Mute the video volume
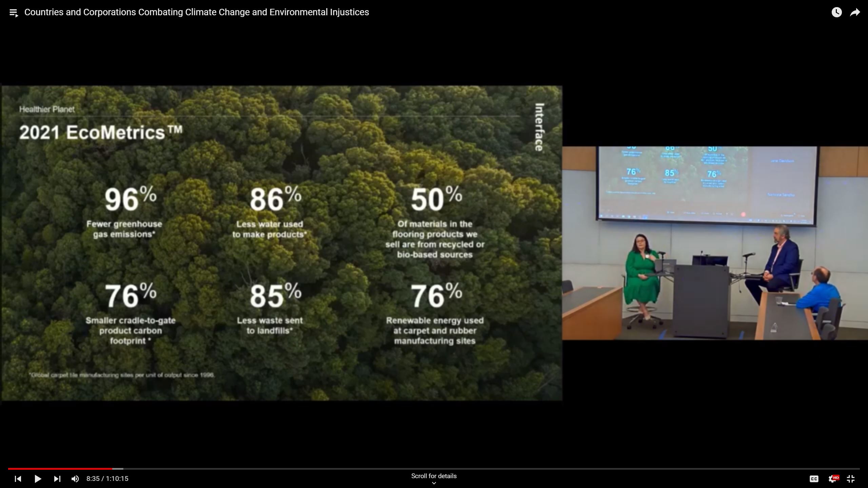Screen dimensions: 868x488 point(75,479)
